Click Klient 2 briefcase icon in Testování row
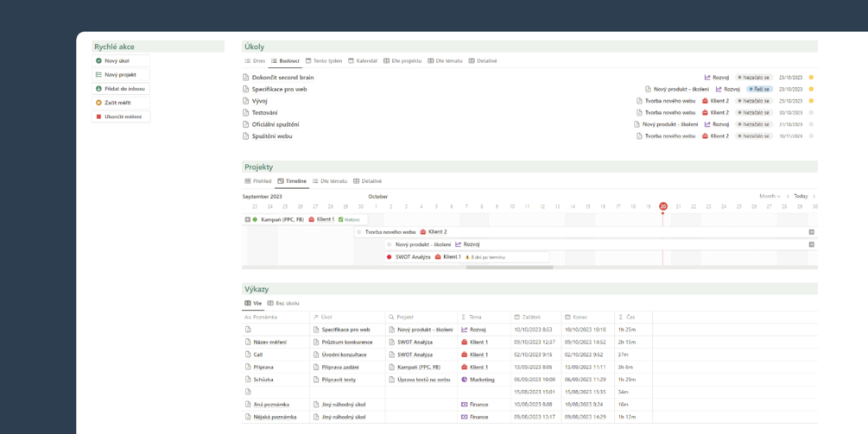868x434 pixels. click(x=705, y=113)
